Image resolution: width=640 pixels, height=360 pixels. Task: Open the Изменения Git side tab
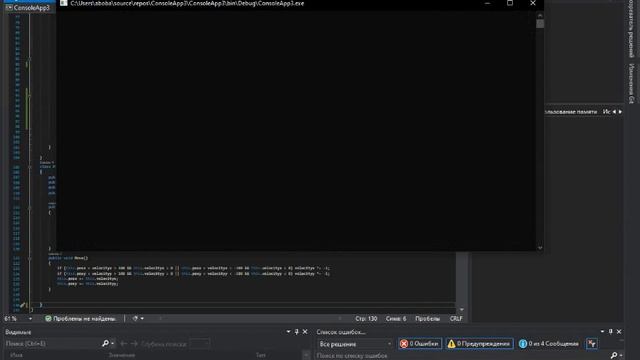[632, 83]
